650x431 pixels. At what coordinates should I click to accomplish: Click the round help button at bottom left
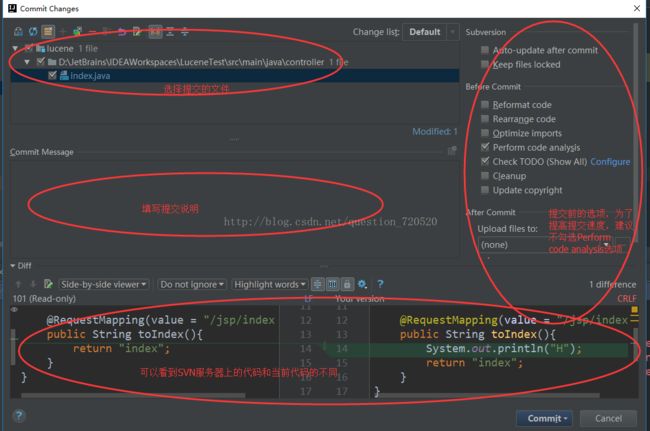[x=19, y=416]
